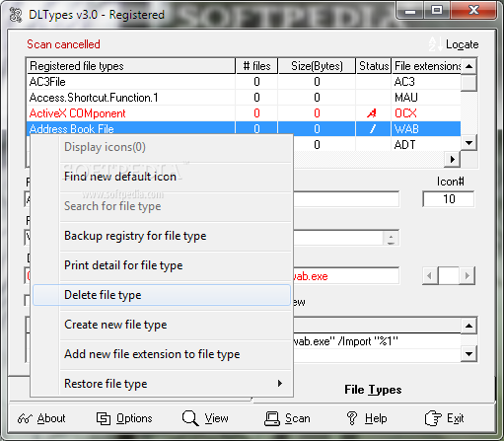
Task: Click the # files column header
Action: [x=256, y=66]
